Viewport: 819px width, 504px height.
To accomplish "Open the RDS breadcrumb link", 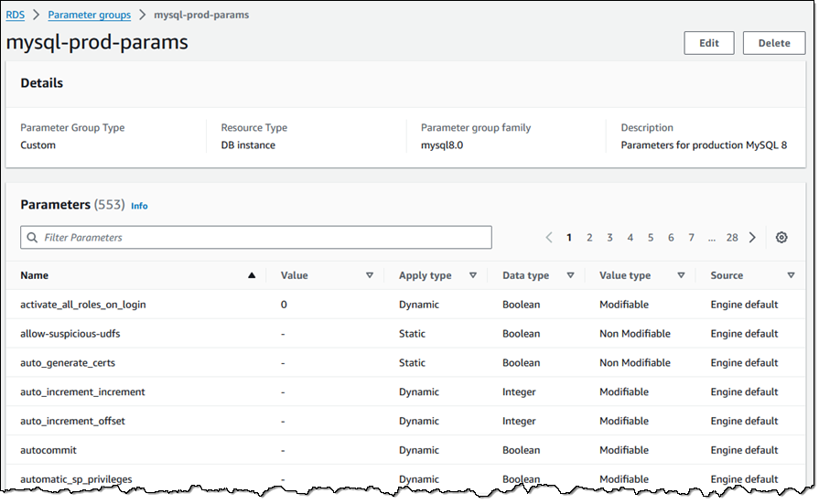I will (16, 15).
